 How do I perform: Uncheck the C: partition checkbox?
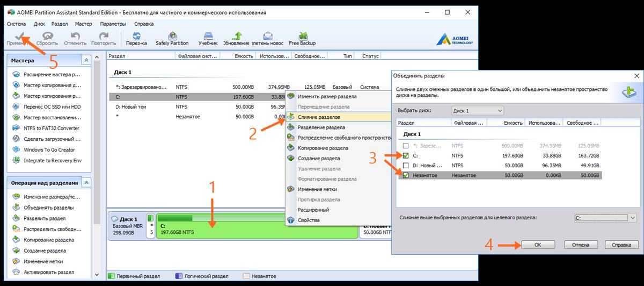tap(406, 155)
